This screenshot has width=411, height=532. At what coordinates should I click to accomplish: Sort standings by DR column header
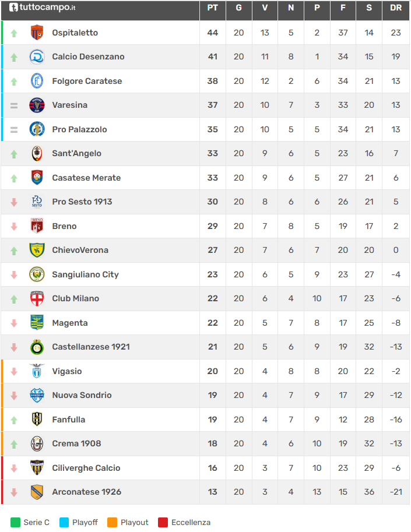(x=396, y=8)
